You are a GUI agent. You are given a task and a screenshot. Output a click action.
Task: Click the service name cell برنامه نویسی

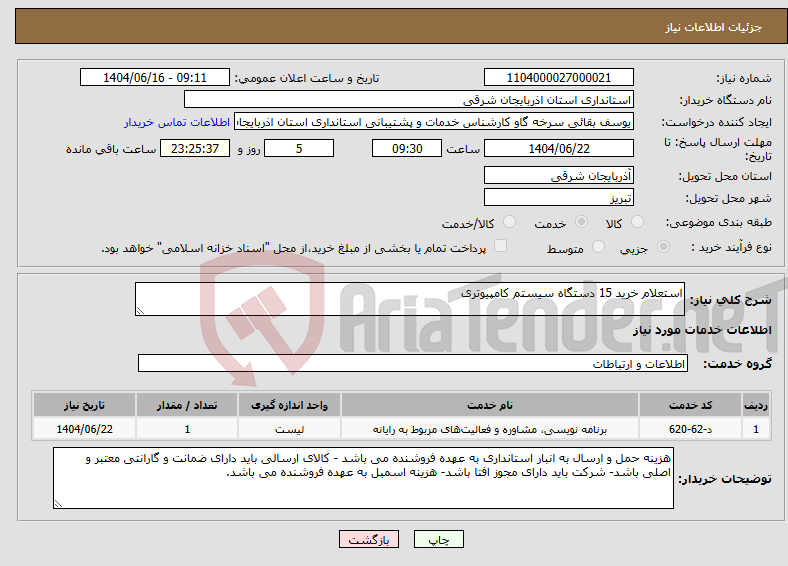click(x=489, y=429)
